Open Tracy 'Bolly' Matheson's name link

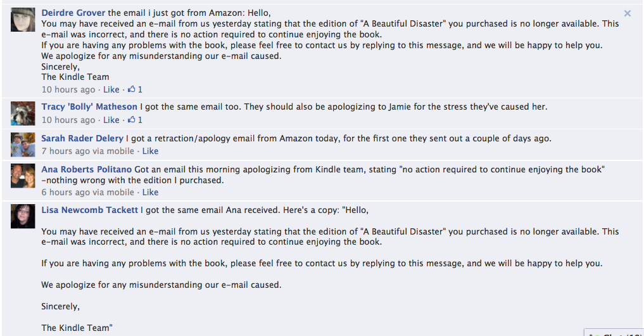[89, 107]
